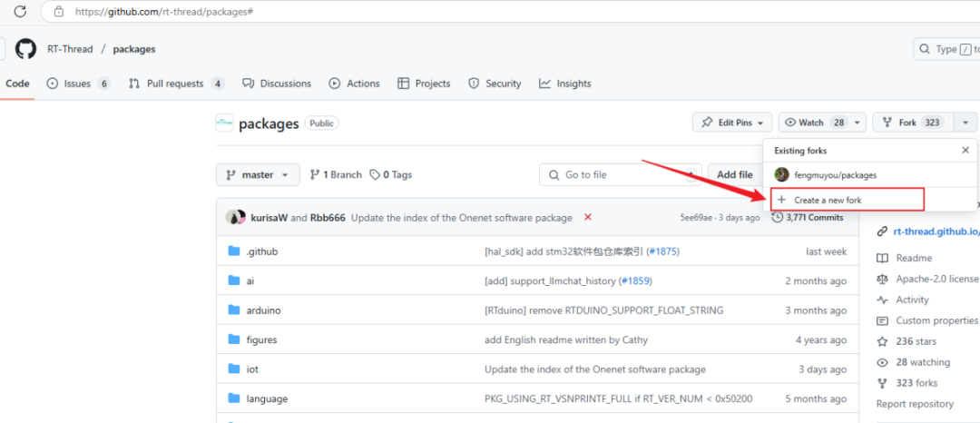Click the kurisaW author link

tap(269, 218)
